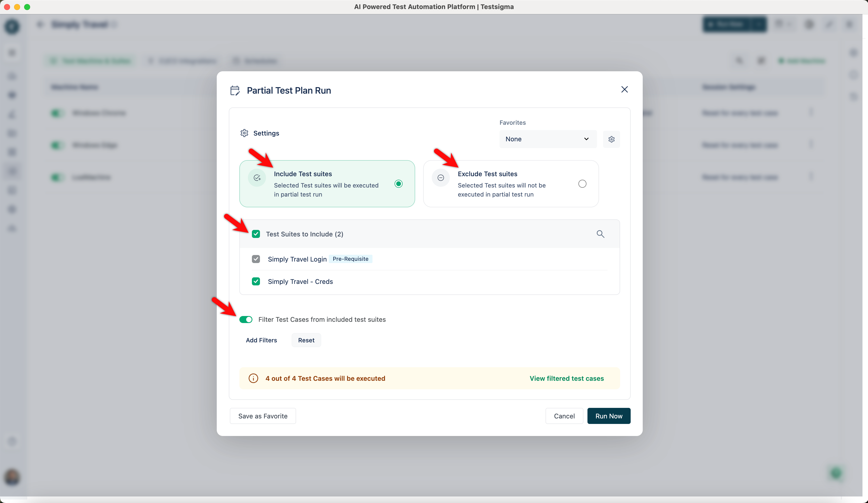This screenshot has width=868, height=503.
Task: Click the Add Filters button
Action: [261, 340]
